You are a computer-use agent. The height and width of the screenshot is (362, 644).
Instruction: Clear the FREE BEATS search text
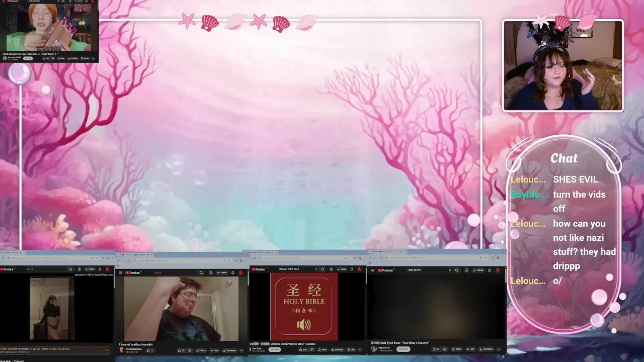tap(450, 270)
